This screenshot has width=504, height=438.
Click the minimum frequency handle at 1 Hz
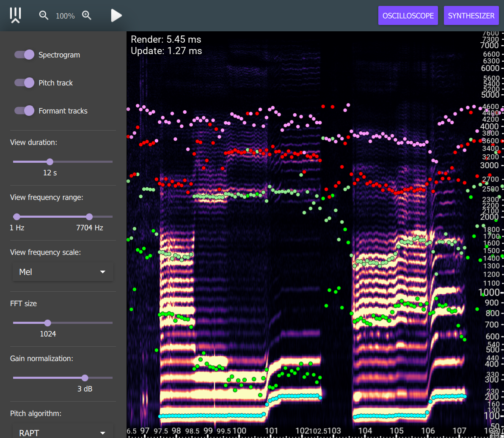(x=17, y=217)
